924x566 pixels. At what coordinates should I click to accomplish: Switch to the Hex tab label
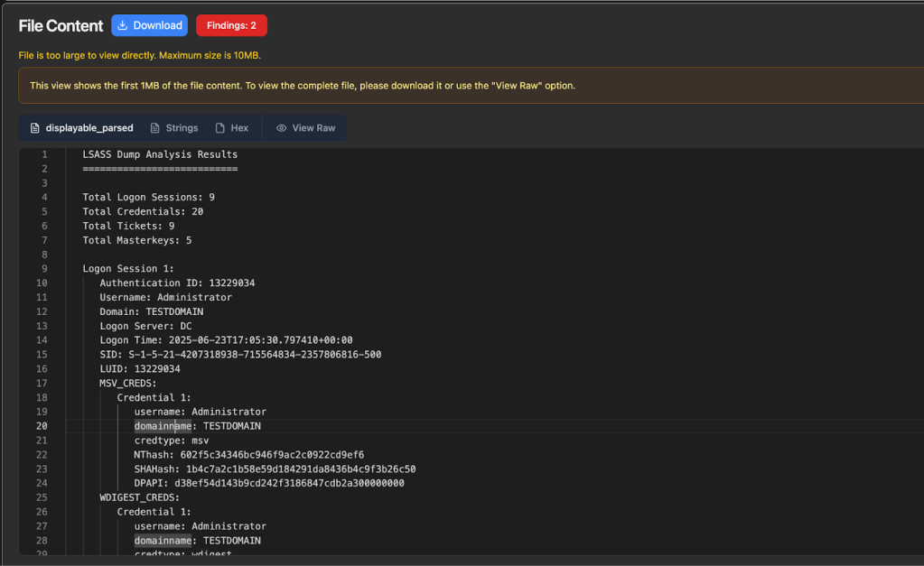pyautogui.click(x=239, y=128)
